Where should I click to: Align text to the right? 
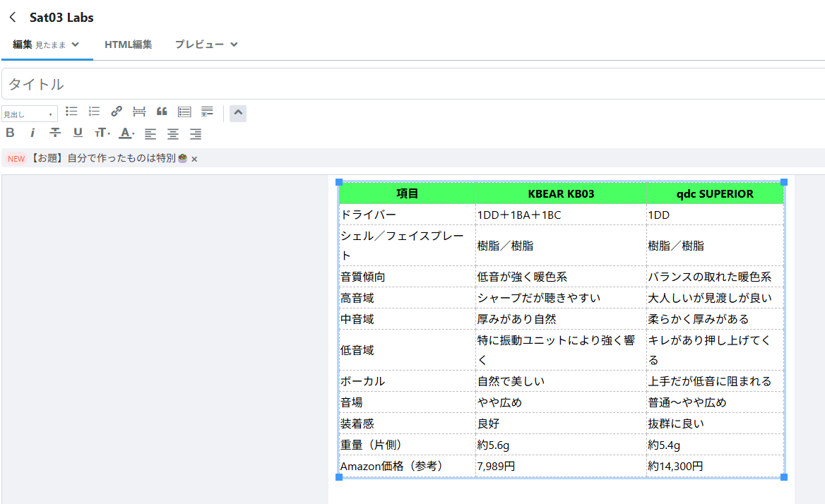coord(196,133)
